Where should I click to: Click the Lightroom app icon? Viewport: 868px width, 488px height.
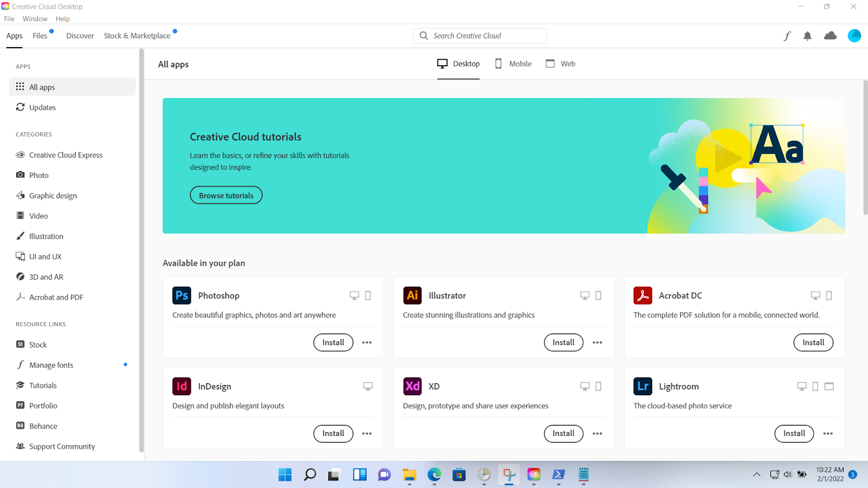643,386
